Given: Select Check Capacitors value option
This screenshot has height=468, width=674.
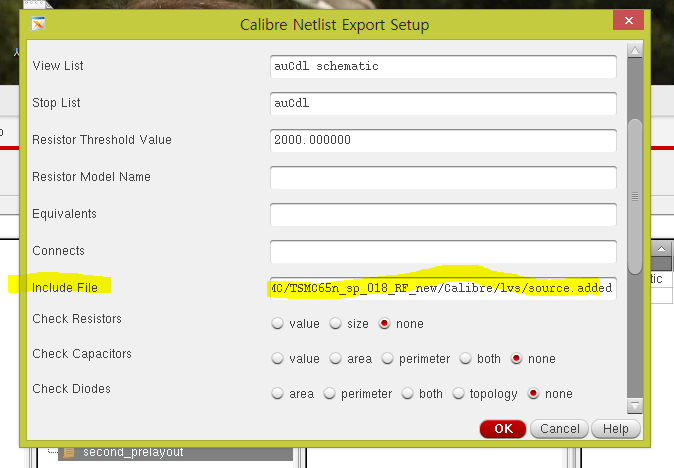Looking at the screenshot, I should [278, 358].
